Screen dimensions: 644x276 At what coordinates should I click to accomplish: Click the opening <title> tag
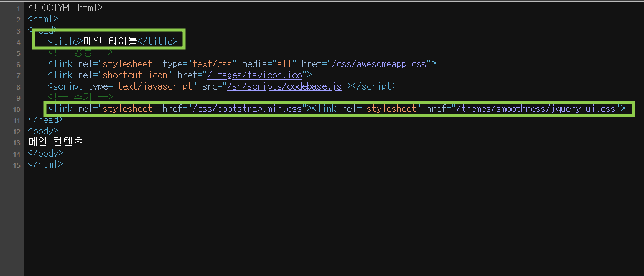tap(66, 41)
